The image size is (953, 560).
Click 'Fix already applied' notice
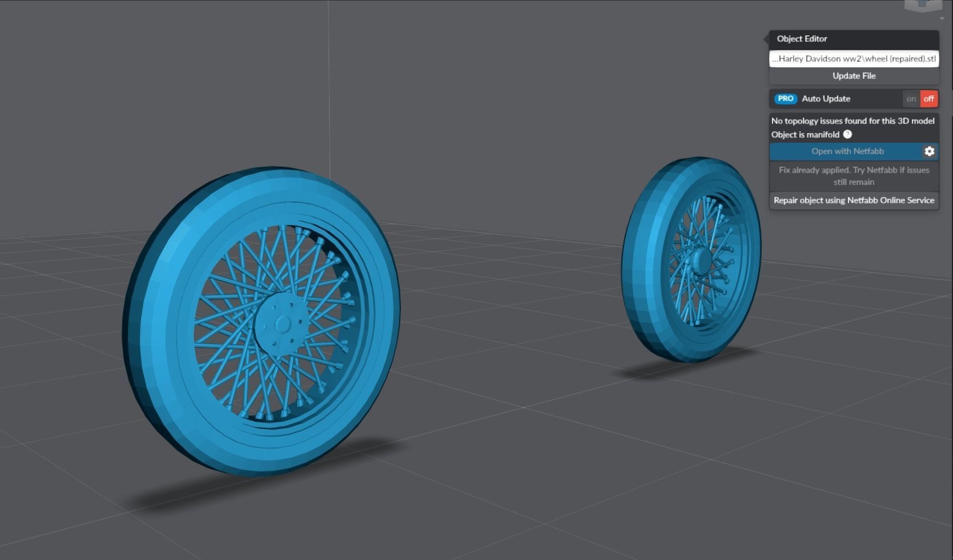(x=854, y=176)
